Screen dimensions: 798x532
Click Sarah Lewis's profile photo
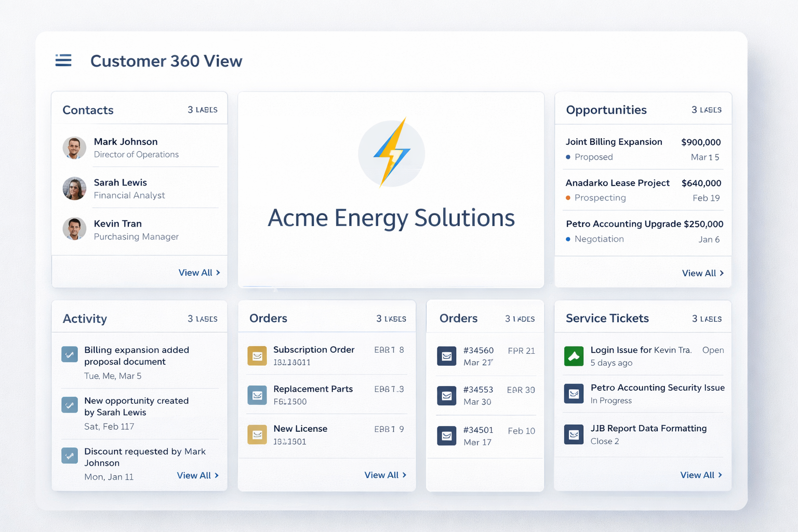[x=75, y=189]
